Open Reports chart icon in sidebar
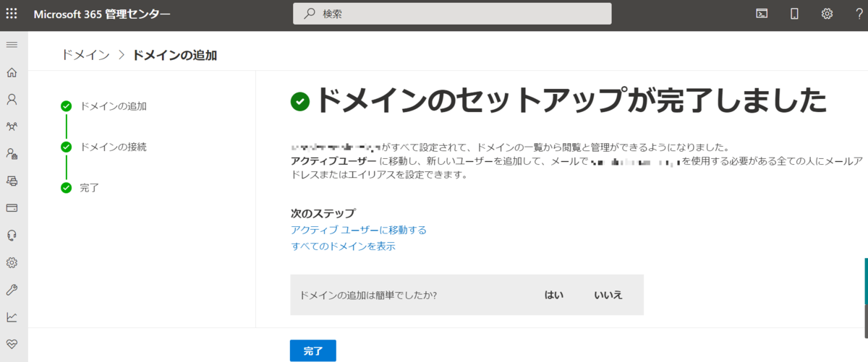The image size is (868, 362). click(x=12, y=316)
